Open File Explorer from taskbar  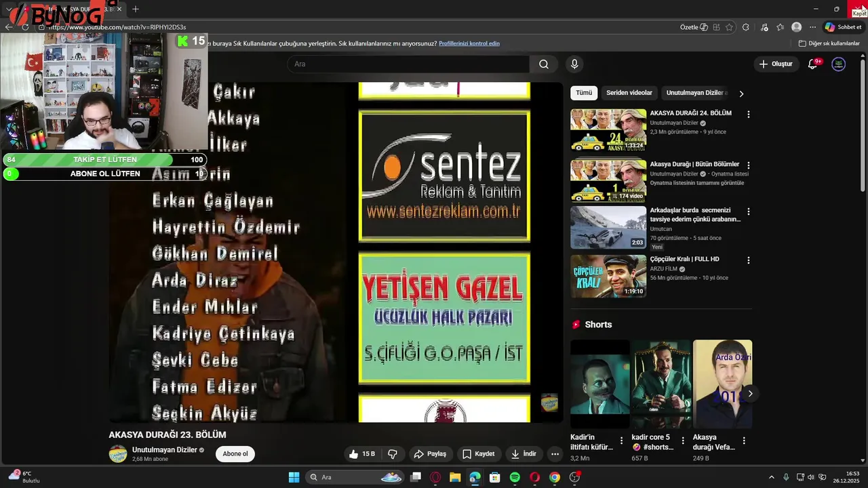point(455,477)
